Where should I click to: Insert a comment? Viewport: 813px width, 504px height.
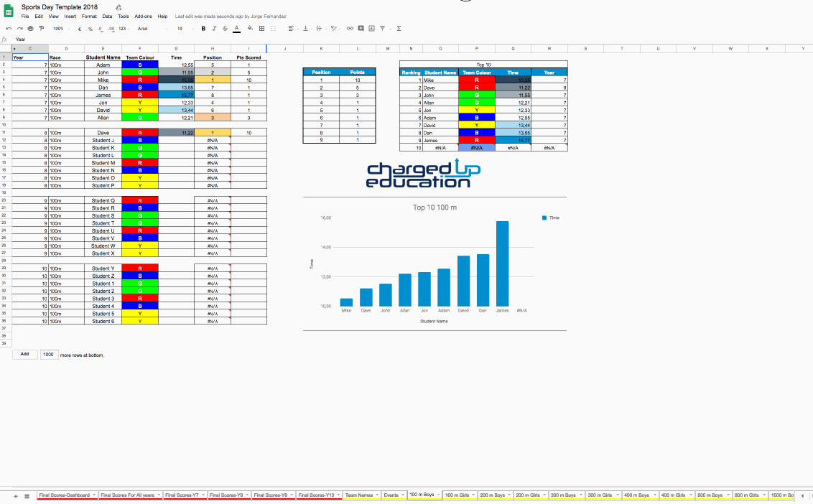[x=361, y=29]
